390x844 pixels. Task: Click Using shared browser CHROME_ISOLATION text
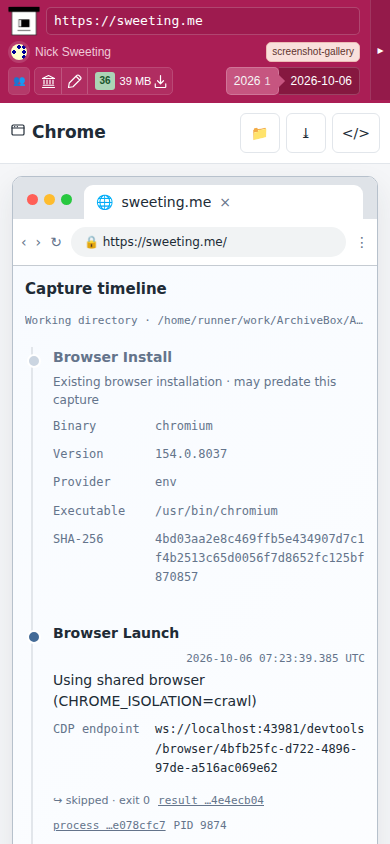pos(155,691)
